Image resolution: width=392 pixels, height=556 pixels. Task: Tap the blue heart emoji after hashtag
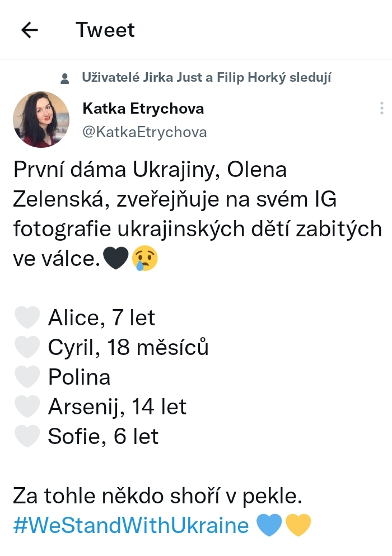(269, 526)
